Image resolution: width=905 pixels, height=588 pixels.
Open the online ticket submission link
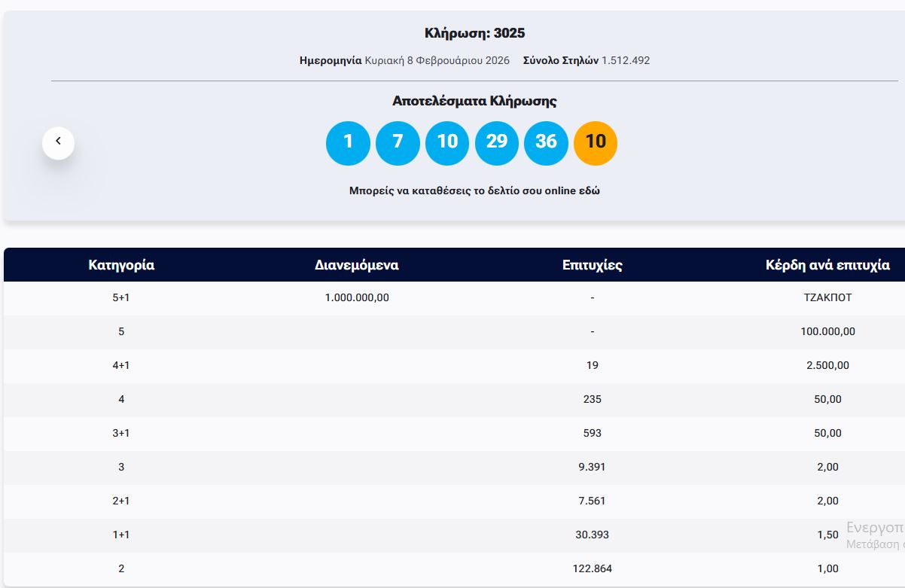click(474, 190)
